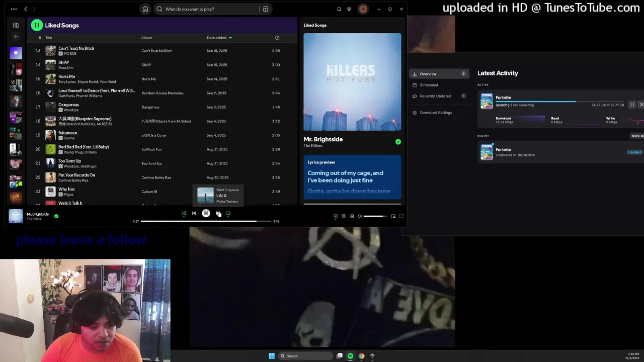Toggle shuffle in player bar
Image resolution: width=644 pixels, height=362 pixels.
coord(184,214)
